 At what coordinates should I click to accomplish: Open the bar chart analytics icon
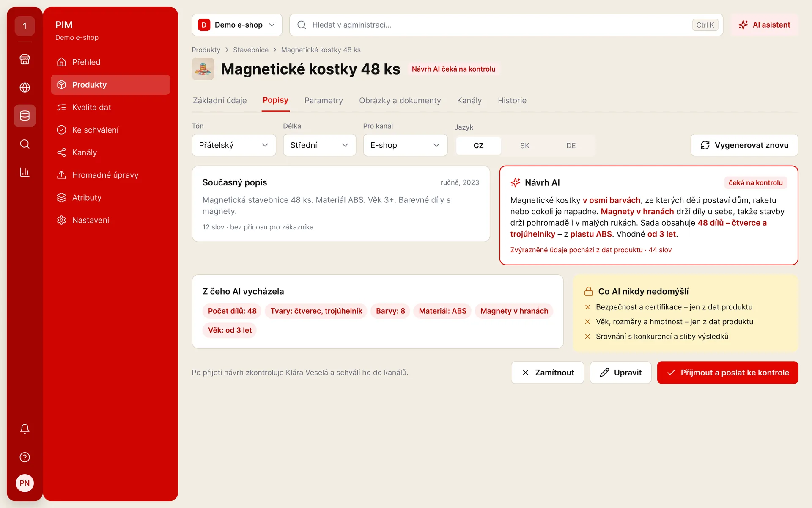click(25, 172)
